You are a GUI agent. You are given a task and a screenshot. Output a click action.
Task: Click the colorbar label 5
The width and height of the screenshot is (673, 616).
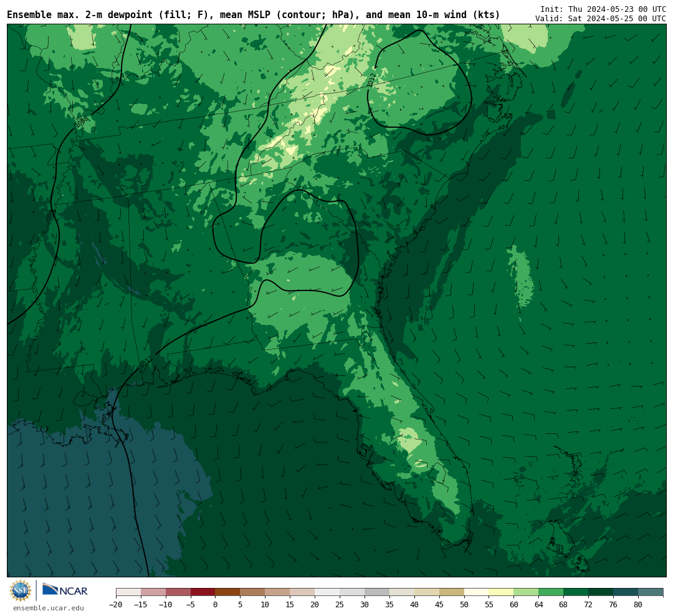point(241,605)
